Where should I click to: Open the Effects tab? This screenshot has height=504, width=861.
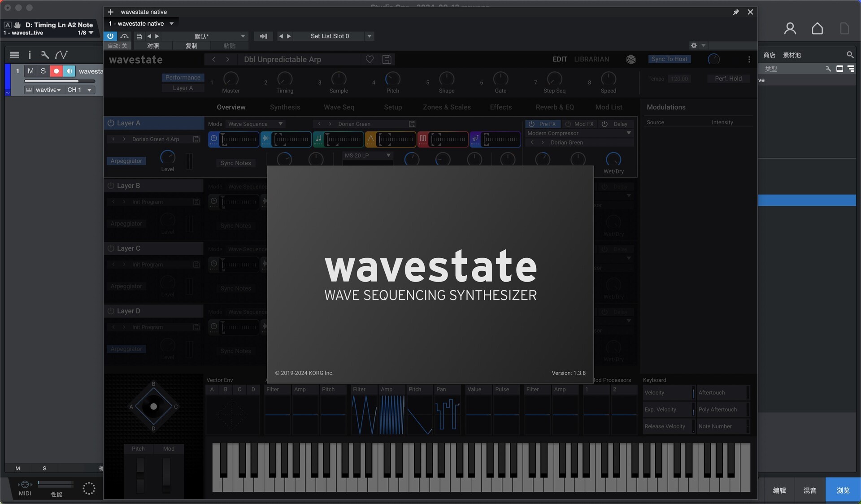pyautogui.click(x=501, y=107)
